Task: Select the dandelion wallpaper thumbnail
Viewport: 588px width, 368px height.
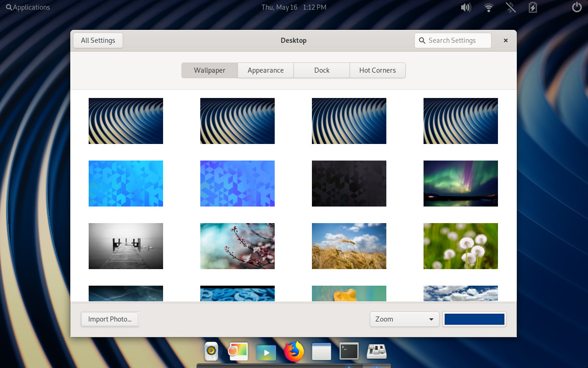Action: point(460,246)
